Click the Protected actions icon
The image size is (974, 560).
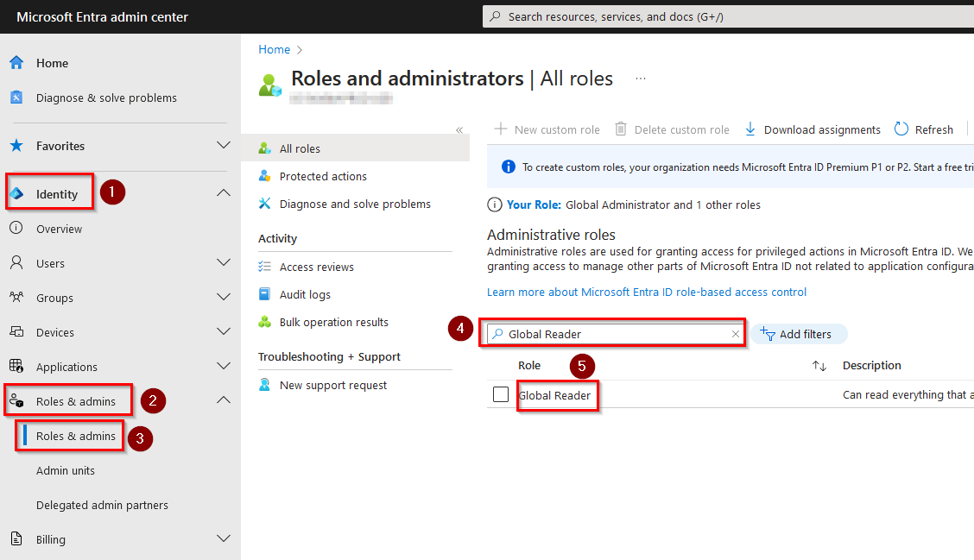point(265,176)
